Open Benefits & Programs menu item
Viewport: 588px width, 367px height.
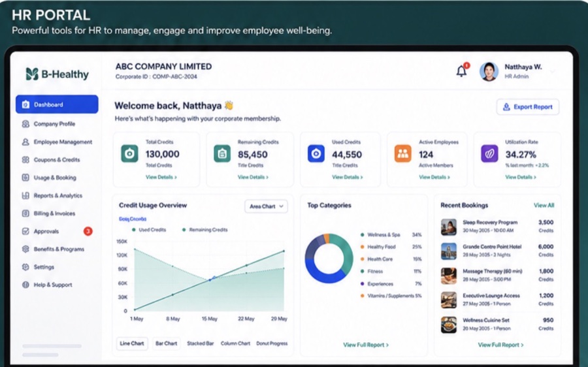point(59,249)
